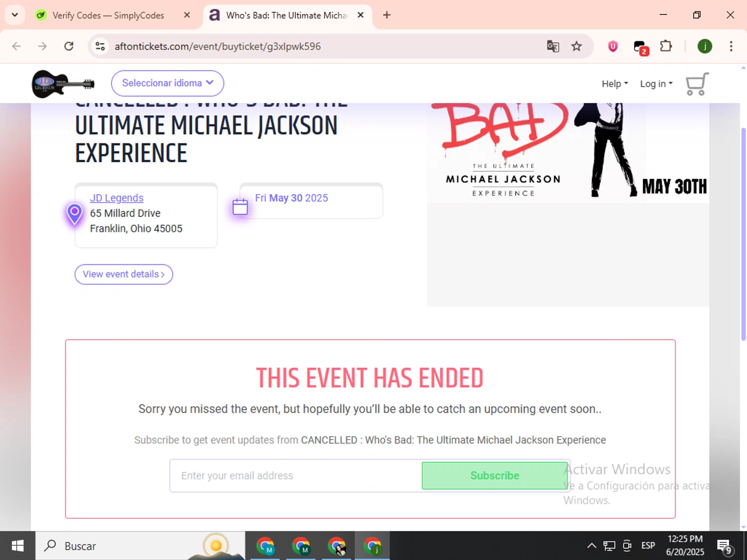Open the network tray icon
747x560 pixels.
[609, 546]
